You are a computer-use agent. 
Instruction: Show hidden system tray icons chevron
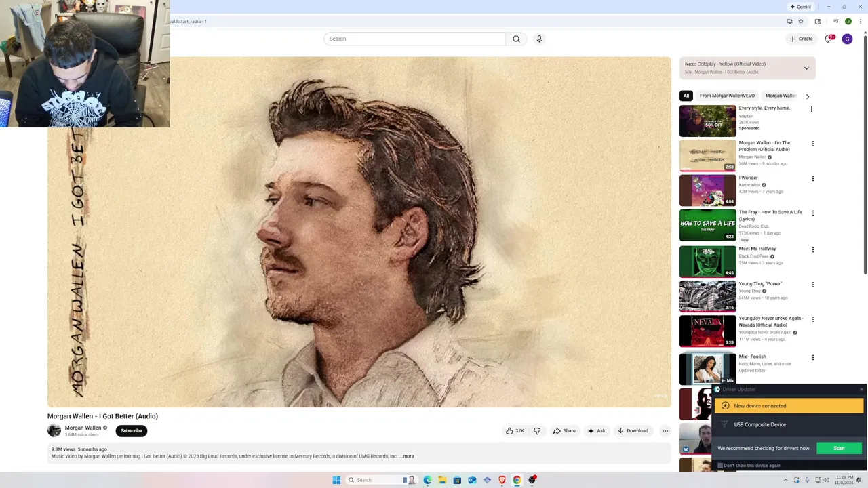pos(785,480)
